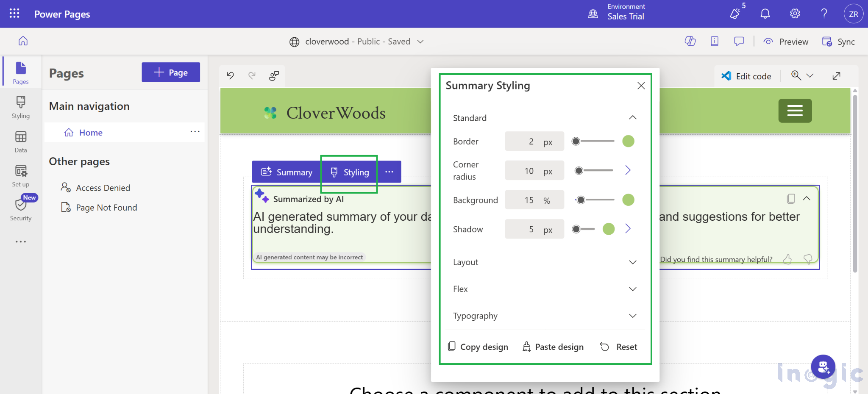This screenshot has height=394, width=868.
Task: Give a thumbs down on the summary helpfulness
Action: [807, 259]
